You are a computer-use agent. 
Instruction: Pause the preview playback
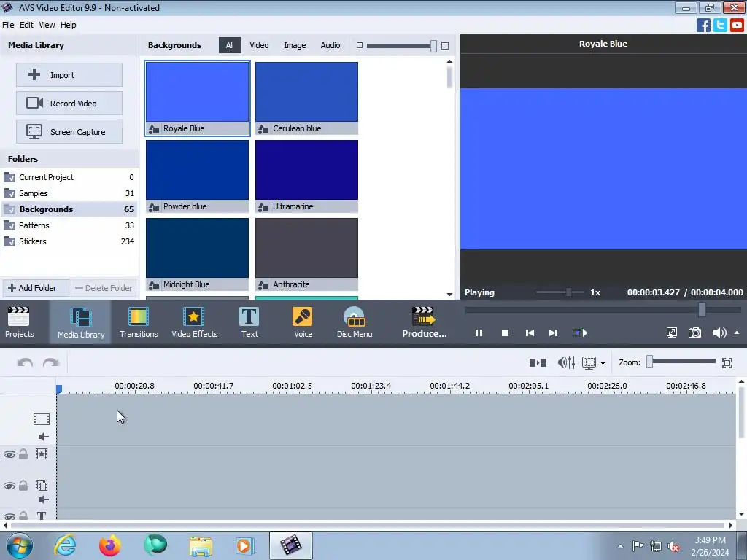coord(479,332)
